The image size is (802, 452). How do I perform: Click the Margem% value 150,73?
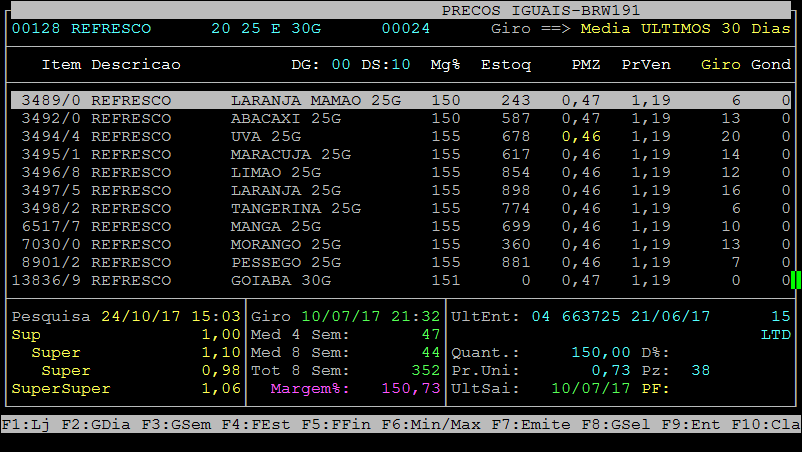tap(411, 388)
